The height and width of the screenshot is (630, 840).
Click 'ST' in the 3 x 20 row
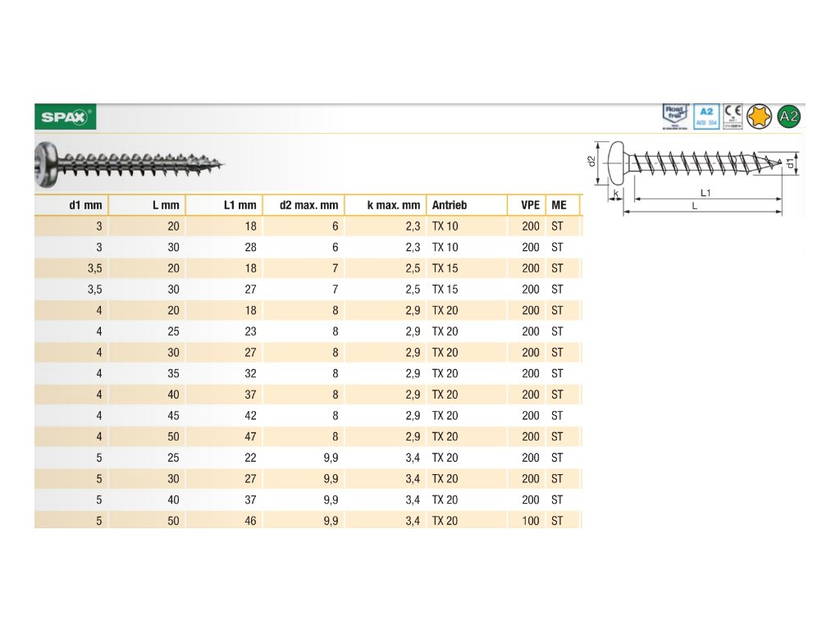(557, 226)
